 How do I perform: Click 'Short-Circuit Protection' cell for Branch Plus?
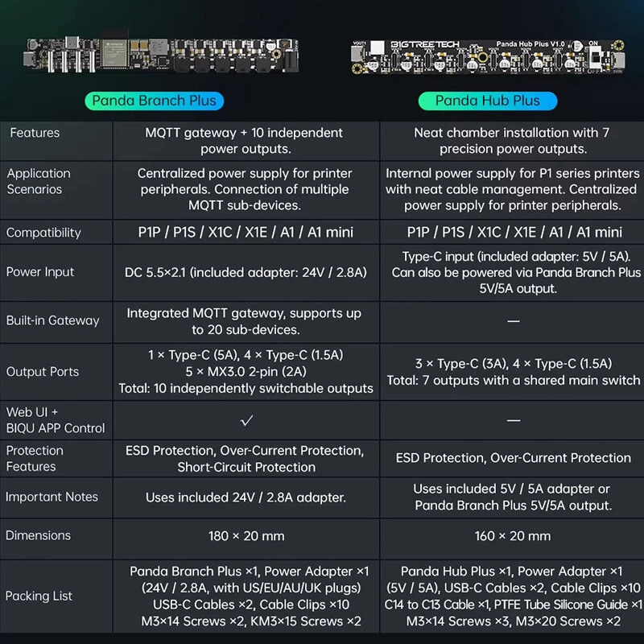click(x=246, y=458)
